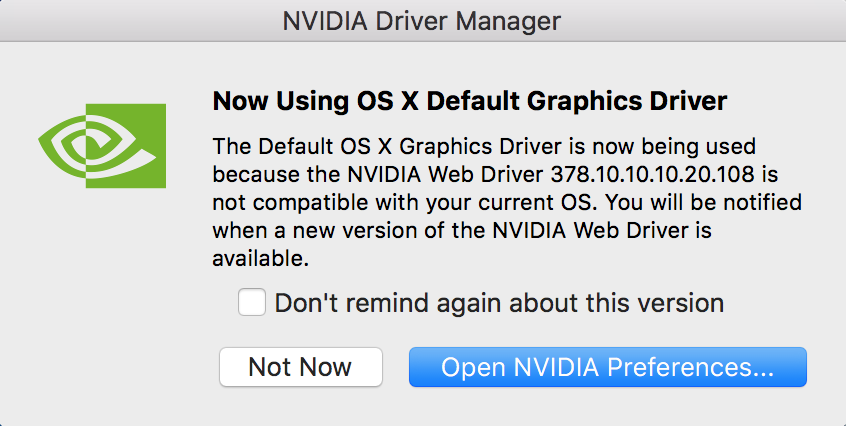Dismiss the dialog with Not Now
Screen dimensions: 846x426
point(301,367)
